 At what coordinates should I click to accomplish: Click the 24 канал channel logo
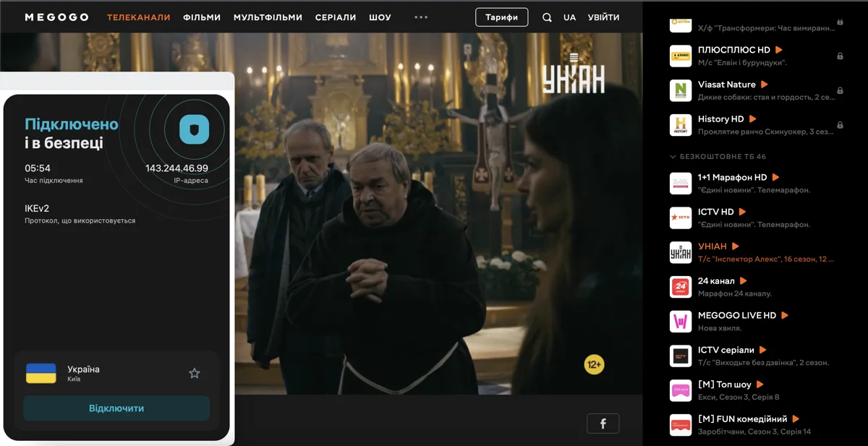tap(681, 287)
